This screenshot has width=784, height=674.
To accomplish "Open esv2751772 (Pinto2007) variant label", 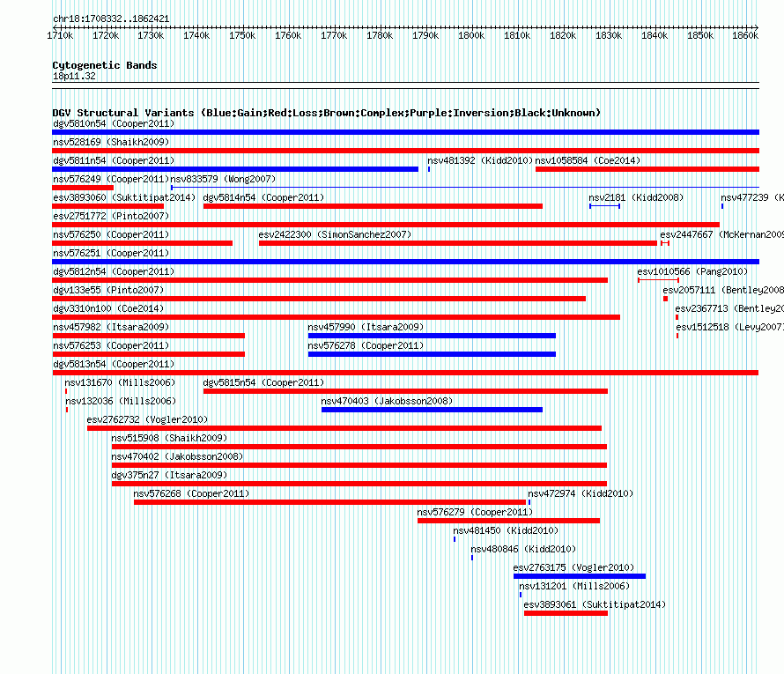I will point(111,216).
